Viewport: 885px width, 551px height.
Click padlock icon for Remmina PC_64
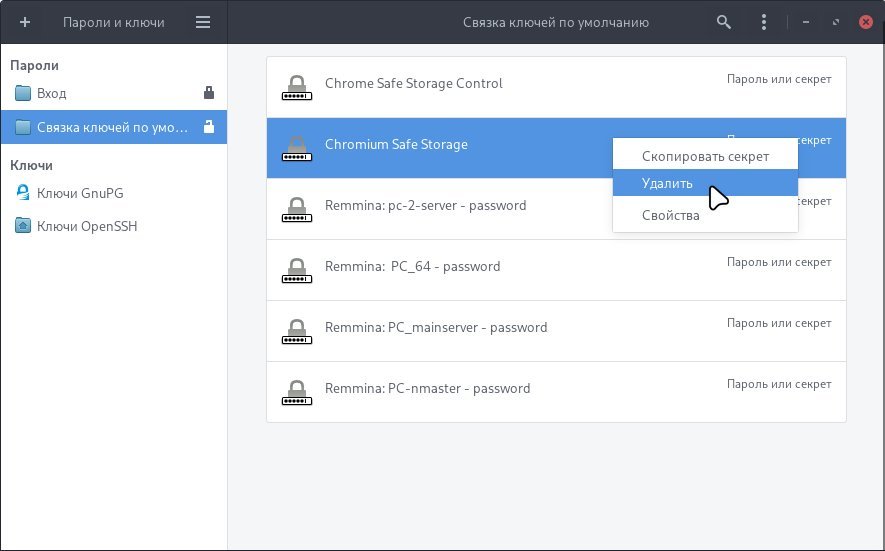coord(295,270)
